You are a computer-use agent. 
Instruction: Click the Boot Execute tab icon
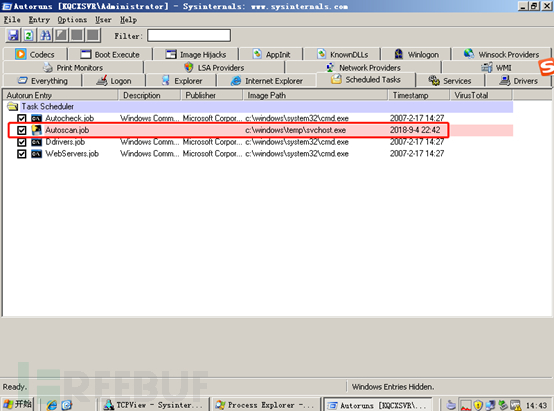point(86,54)
